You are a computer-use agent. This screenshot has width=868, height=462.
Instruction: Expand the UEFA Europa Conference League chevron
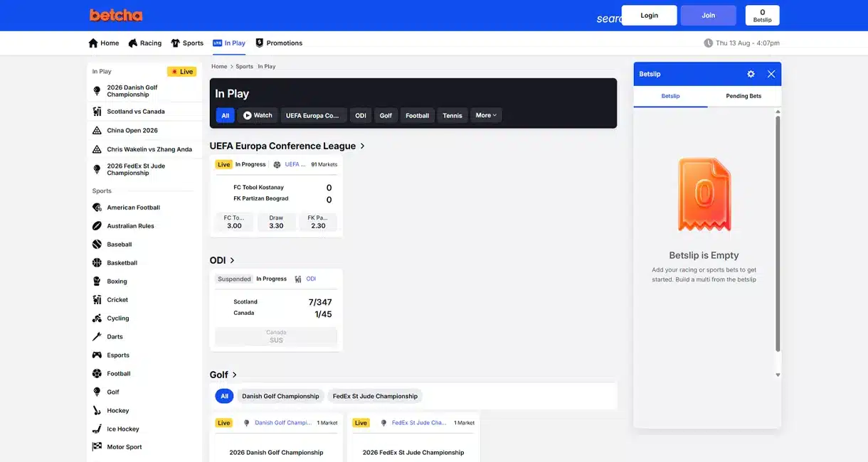pos(362,146)
